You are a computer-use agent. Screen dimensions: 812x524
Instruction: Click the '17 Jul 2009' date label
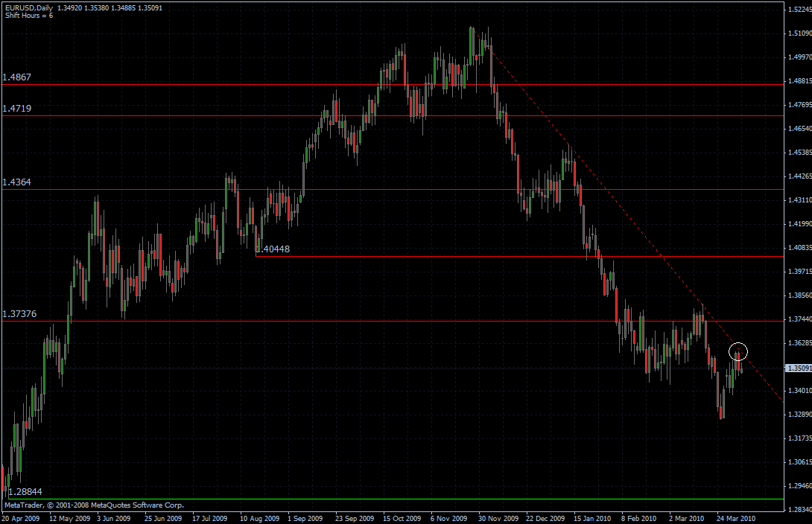(x=210, y=518)
